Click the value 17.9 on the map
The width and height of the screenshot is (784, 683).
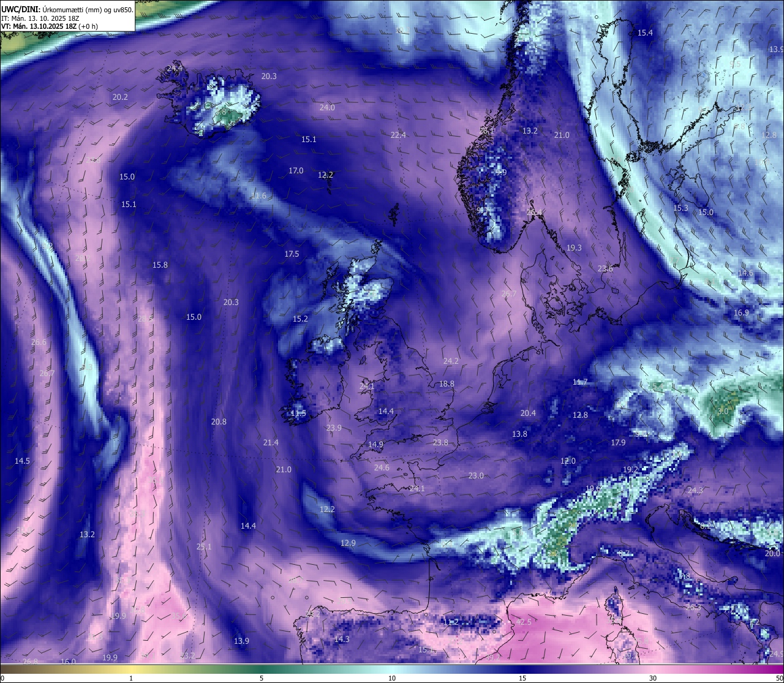618,443
